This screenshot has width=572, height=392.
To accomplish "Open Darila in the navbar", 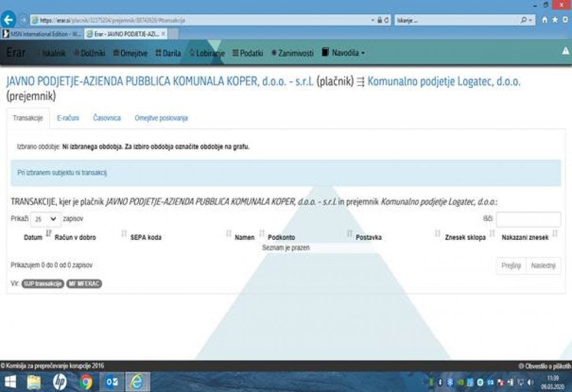I will click(168, 53).
